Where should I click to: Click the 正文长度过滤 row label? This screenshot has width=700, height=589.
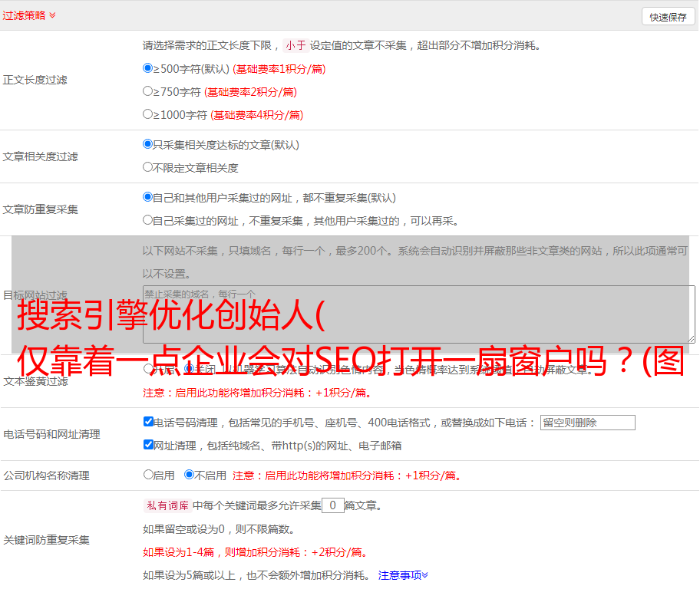tap(35, 80)
